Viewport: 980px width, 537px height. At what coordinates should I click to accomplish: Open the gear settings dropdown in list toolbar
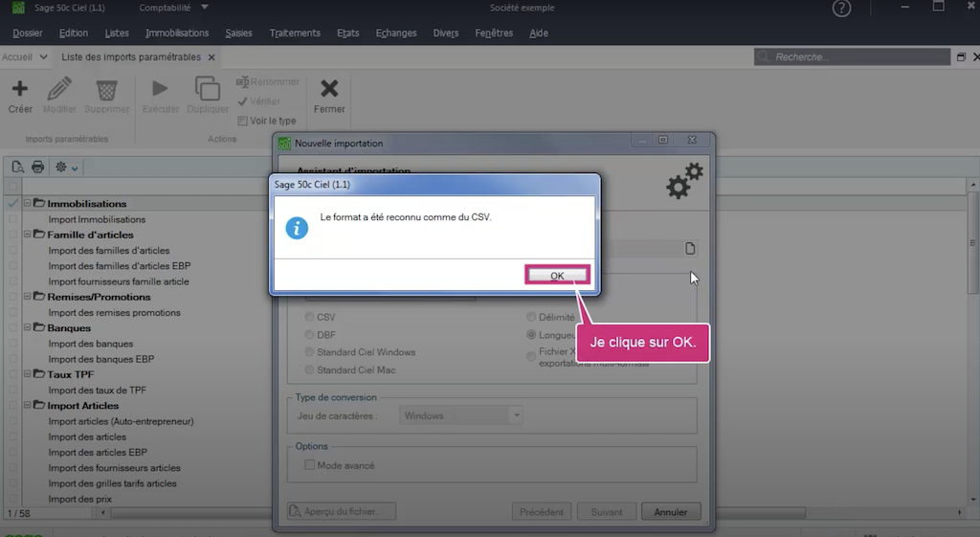66,167
